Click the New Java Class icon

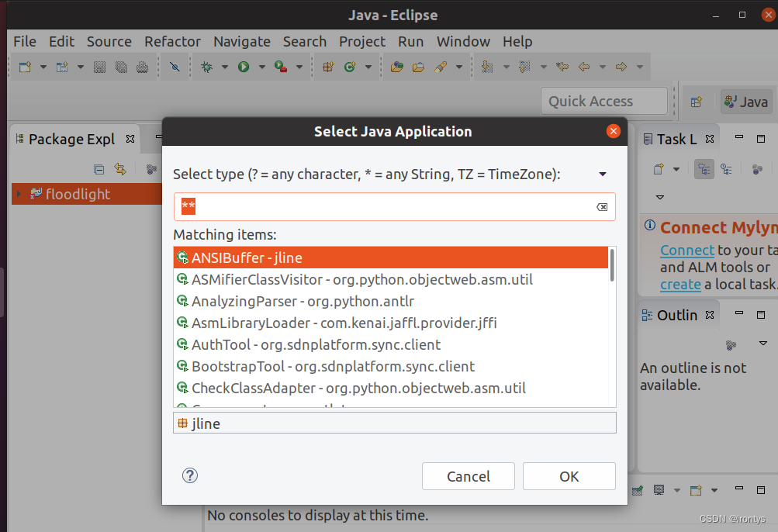[350, 67]
